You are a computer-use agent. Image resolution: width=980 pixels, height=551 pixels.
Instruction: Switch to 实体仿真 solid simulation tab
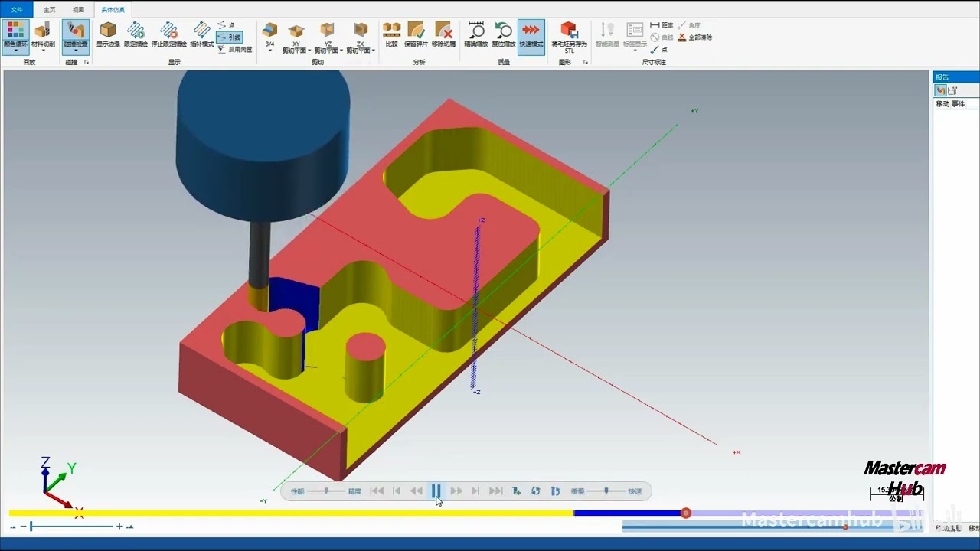(x=113, y=10)
